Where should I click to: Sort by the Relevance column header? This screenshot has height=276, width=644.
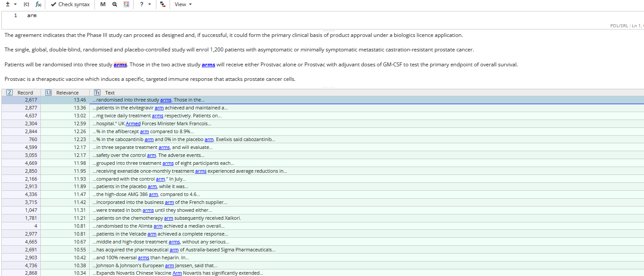pyautogui.click(x=67, y=93)
